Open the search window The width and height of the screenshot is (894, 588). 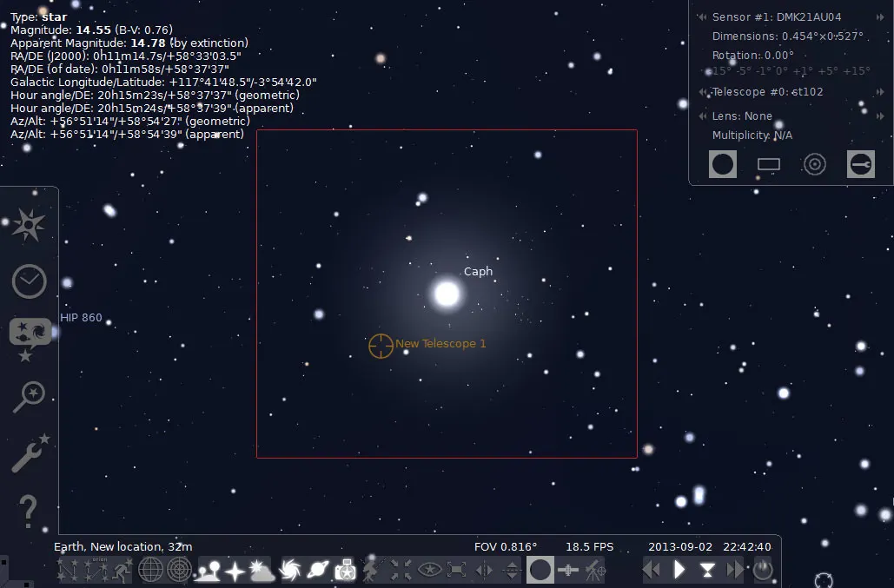click(29, 396)
